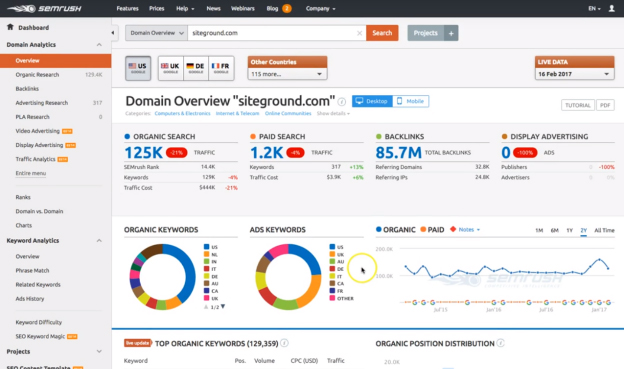Go to next legend page arrow in Organic Keywords

click(223, 307)
